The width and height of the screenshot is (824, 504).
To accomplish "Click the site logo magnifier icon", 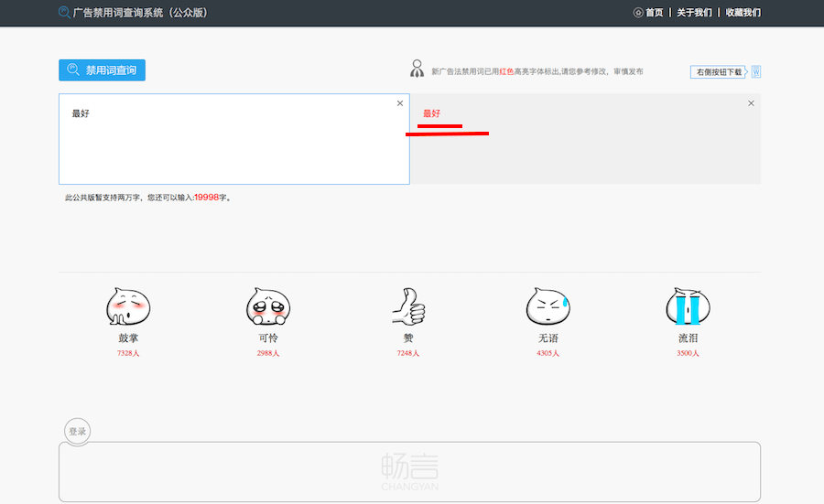I will point(64,13).
